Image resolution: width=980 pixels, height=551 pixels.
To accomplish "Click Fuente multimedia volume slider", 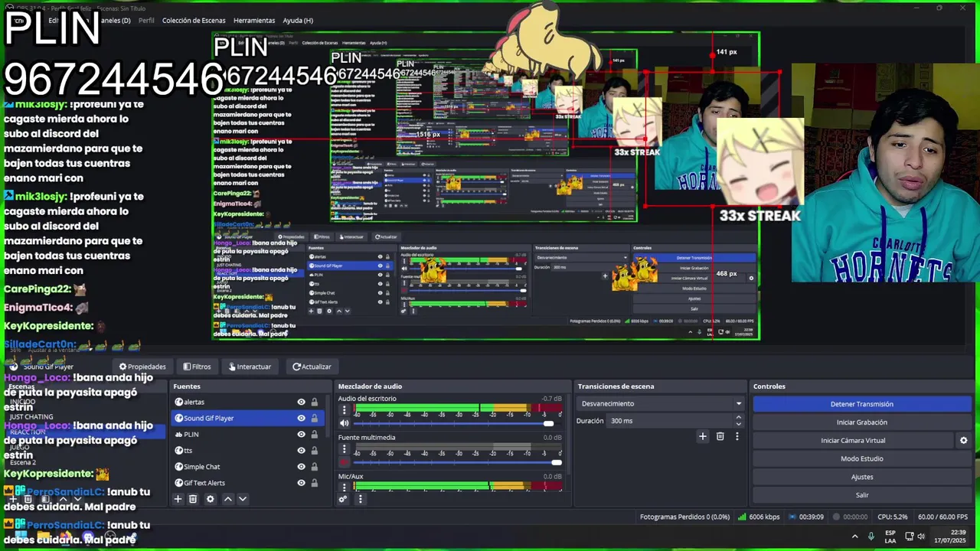I will [x=456, y=462].
